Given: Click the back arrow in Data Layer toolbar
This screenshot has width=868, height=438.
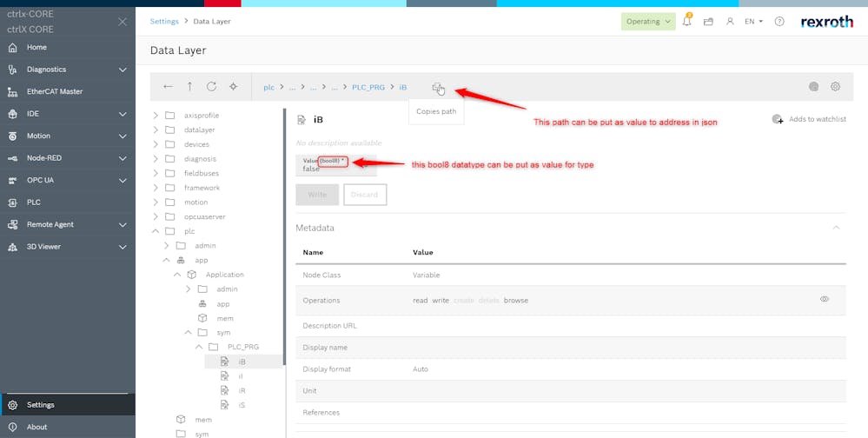Looking at the screenshot, I should pos(169,87).
